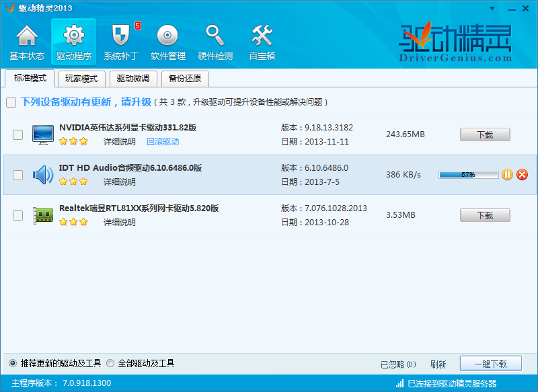The image size is (538, 392).
Task: Check the Realtek network driver checkbox
Action: click(18, 216)
